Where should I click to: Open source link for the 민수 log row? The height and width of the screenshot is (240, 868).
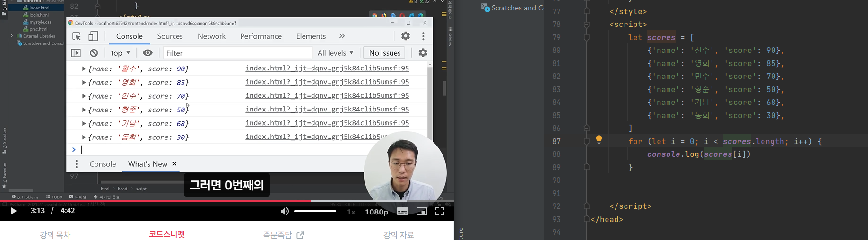[327, 96]
